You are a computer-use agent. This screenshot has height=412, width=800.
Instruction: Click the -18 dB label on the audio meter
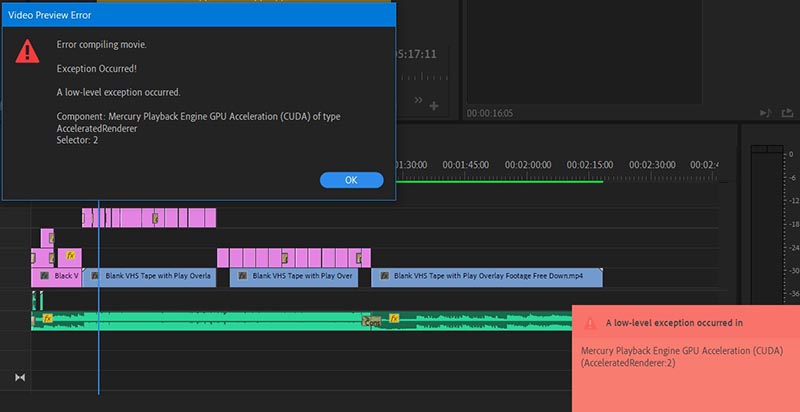point(792,224)
